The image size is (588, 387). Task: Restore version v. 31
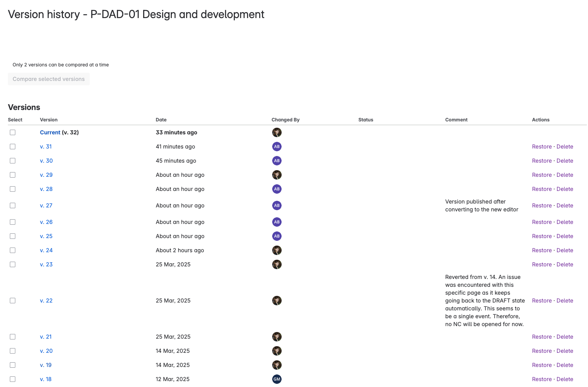(x=542, y=147)
